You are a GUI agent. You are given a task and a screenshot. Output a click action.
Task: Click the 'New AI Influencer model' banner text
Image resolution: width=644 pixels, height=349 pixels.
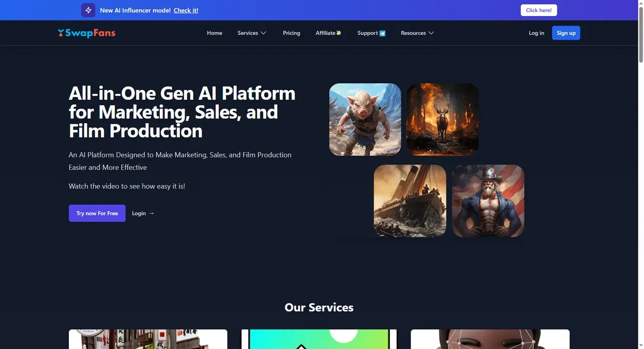pos(135,11)
